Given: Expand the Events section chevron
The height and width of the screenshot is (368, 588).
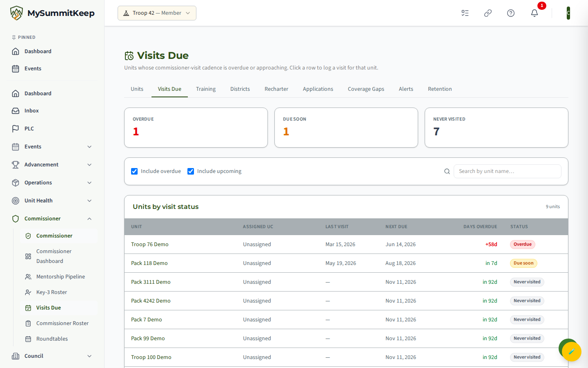Looking at the screenshot, I should tap(89, 147).
